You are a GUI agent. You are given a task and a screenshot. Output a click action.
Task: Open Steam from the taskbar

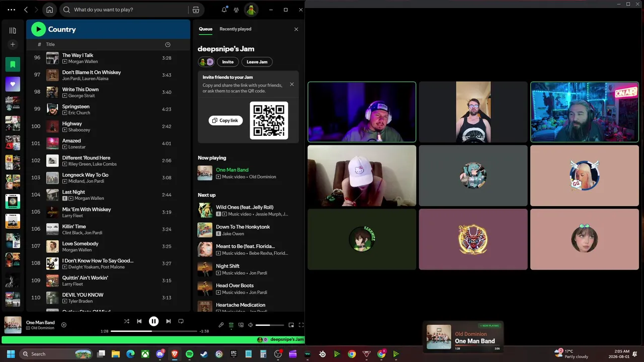[204, 354]
